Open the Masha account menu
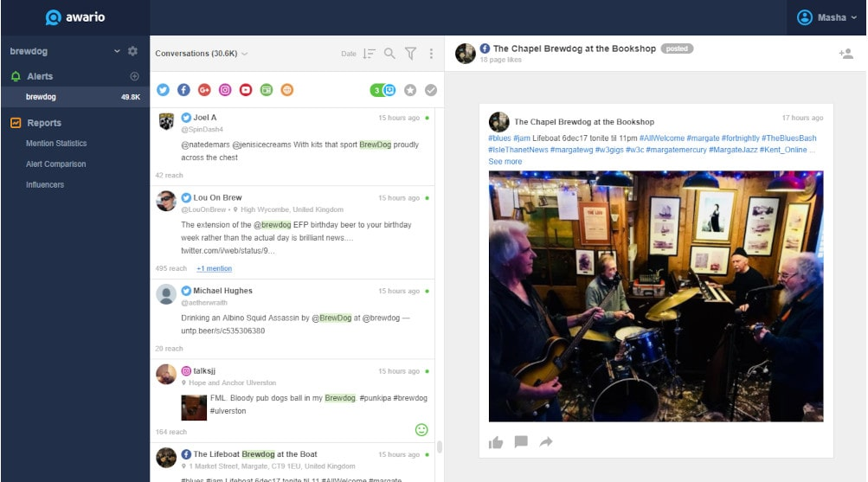Screen dimensions: 868x482 pos(827,17)
